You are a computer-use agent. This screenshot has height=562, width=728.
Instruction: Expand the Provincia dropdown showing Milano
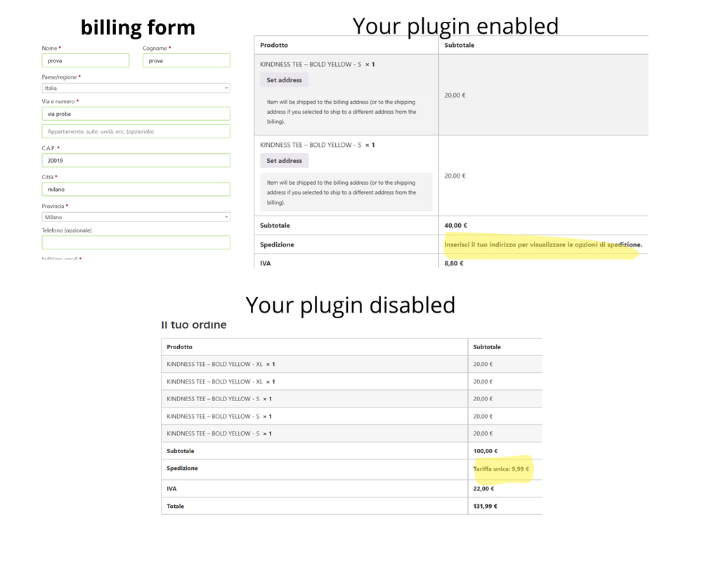click(x=136, y=217)
